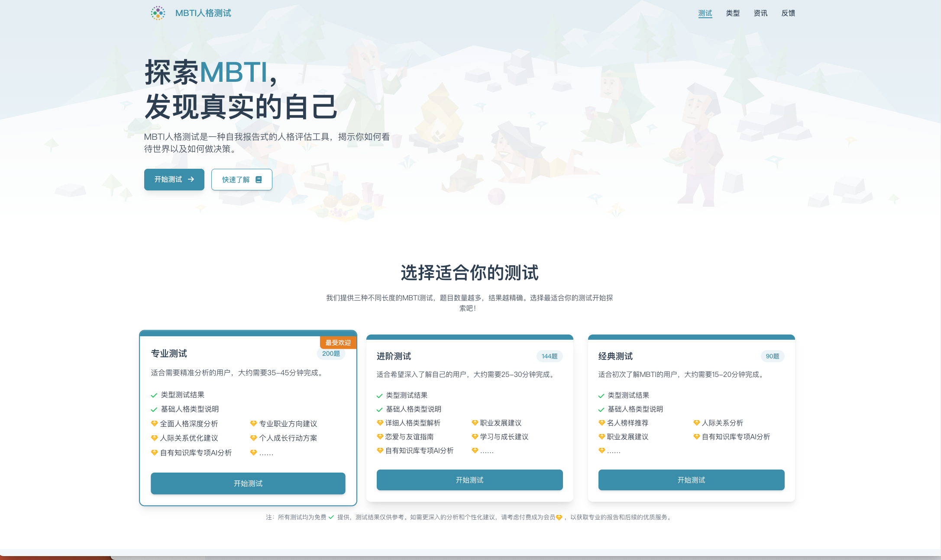Click diamond icon beside 全面人格深度分析
Screen dimensions: 941x560
(x=154, y=424)
